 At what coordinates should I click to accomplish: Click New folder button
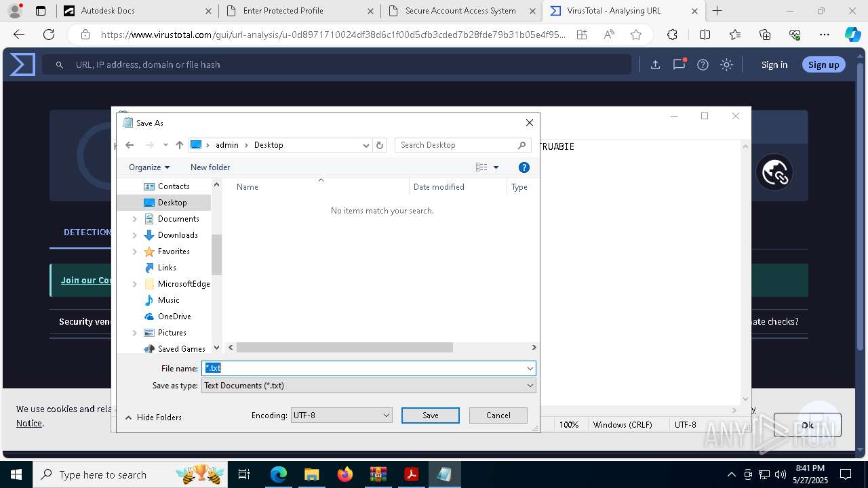[210, 167]
